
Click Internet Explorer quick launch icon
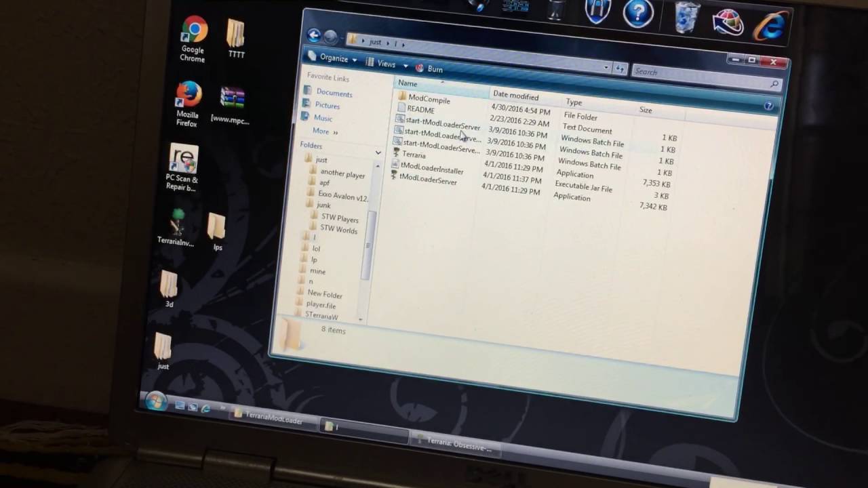pyautogui.click(x=205, y=408)
